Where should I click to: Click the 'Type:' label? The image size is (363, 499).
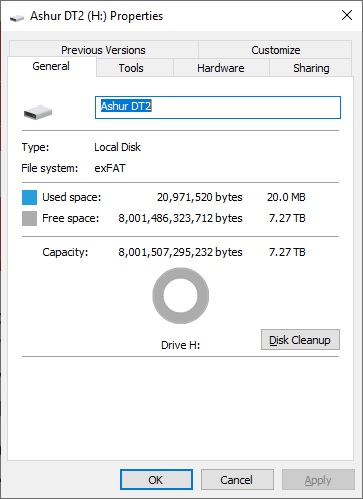pos(35,147)
